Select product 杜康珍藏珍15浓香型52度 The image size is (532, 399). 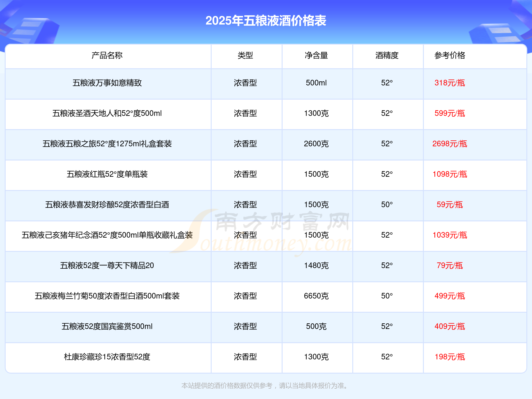tap(107, 357)
